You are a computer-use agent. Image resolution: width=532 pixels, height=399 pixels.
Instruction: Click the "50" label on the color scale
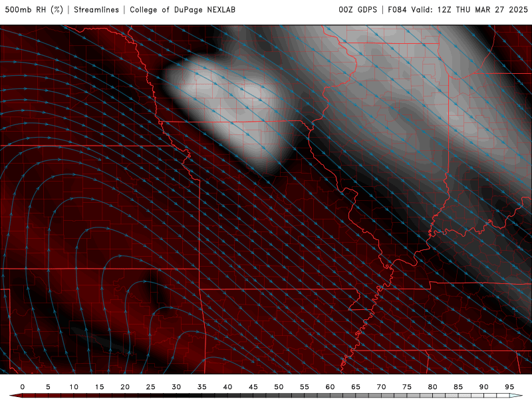279,387
